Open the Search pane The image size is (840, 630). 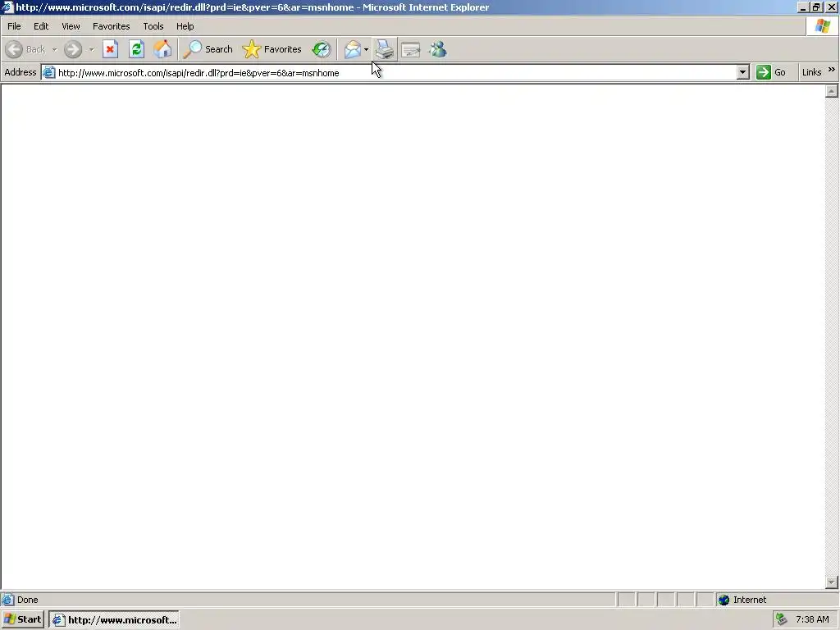click(208, 49)
